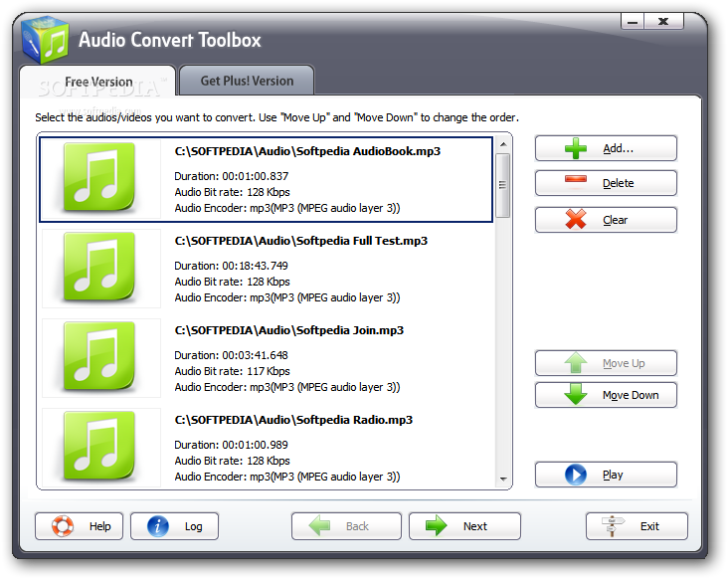Screen dimensions: 728x579
Task: Click the Audio Convert Toolbox cube logo
Action: click(x=45, y=40)
